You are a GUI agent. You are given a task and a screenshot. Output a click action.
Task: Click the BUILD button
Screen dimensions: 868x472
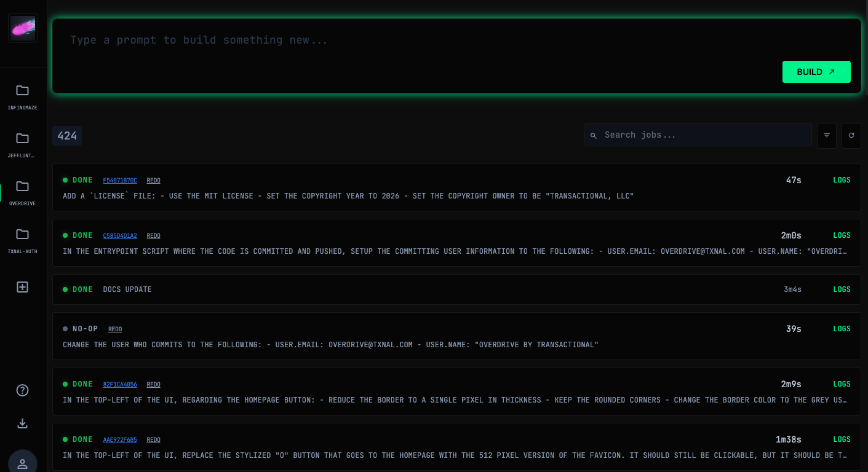click(816, 72)
